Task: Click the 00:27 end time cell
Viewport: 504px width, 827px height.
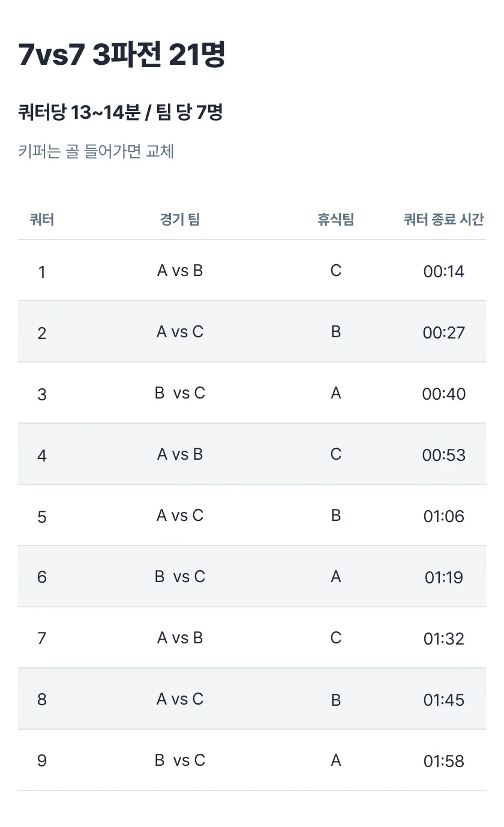Action: pos(443,333)
